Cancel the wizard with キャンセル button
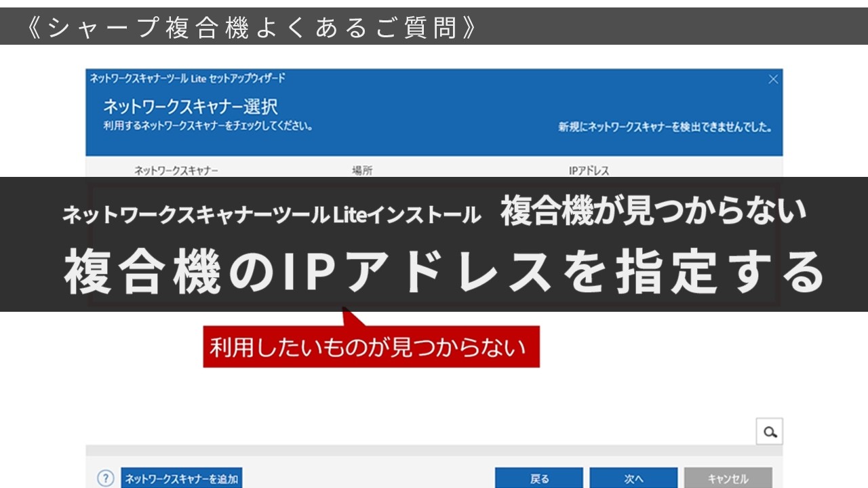This screenshot has width=868, height=488. click(728, 478)
